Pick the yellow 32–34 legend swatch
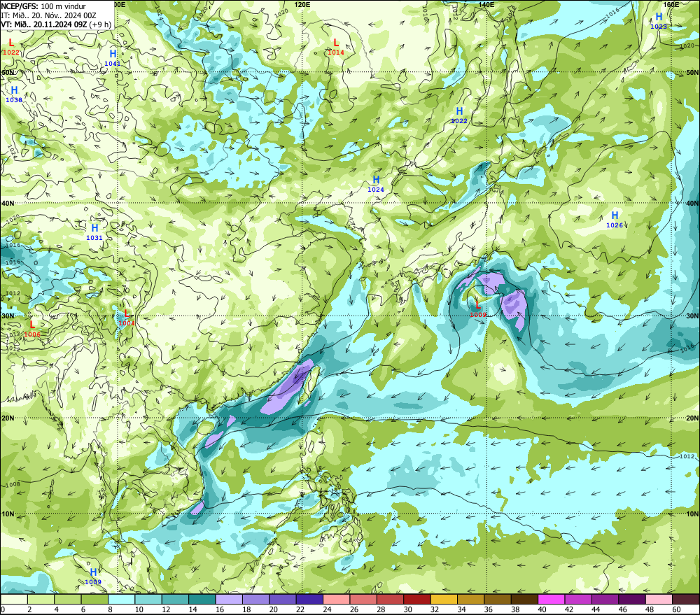 point(444,599)
